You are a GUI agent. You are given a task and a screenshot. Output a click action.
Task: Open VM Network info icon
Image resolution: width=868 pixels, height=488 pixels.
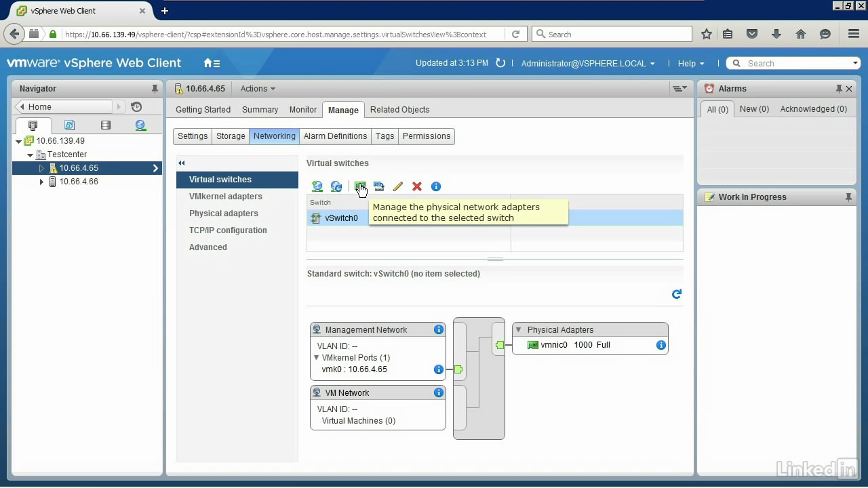(439, 392)
